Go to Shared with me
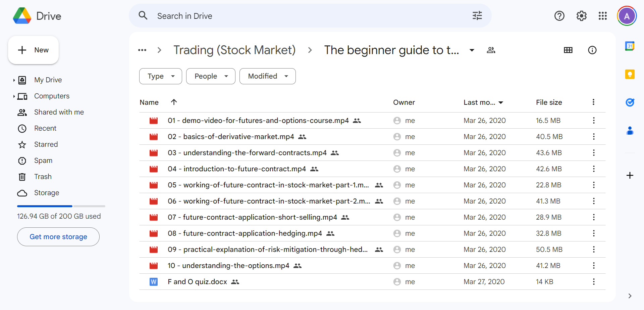This screenshot has height=310, width=644. 59,112
